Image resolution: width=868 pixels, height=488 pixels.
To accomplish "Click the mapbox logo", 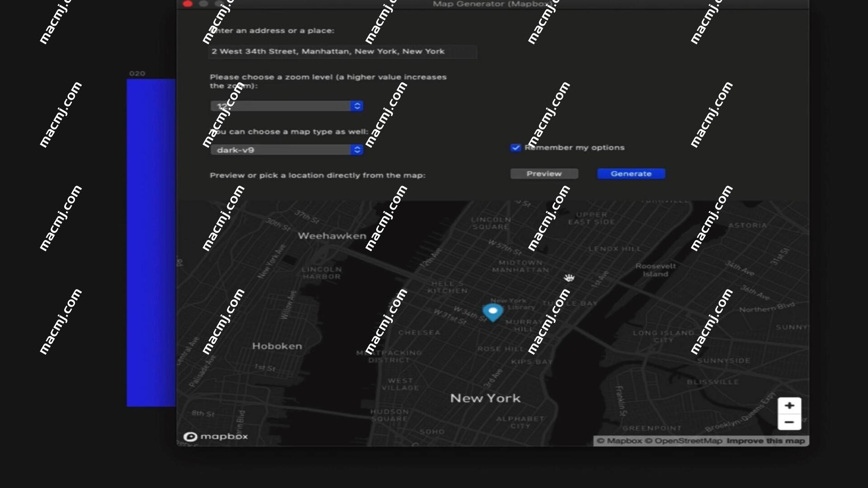I will click(x=216, y=436).
